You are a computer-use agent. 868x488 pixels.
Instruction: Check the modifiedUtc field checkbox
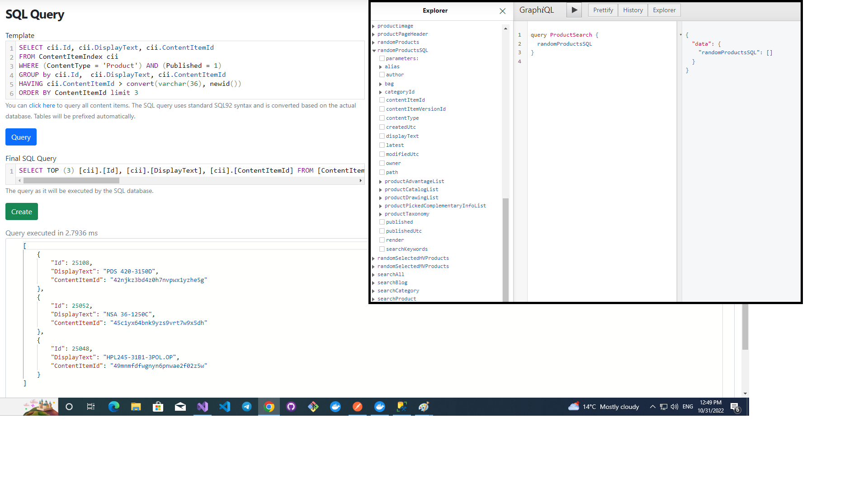pos(382,154)
